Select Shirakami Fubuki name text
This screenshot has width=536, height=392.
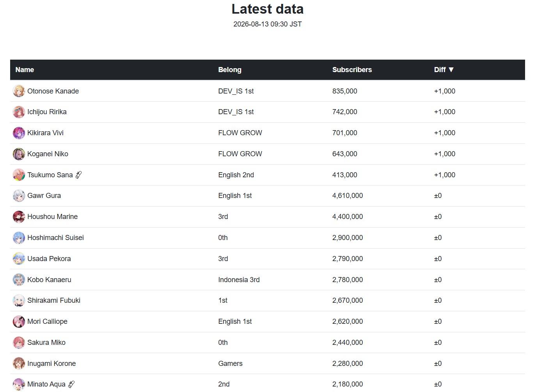tap(54, 300)
